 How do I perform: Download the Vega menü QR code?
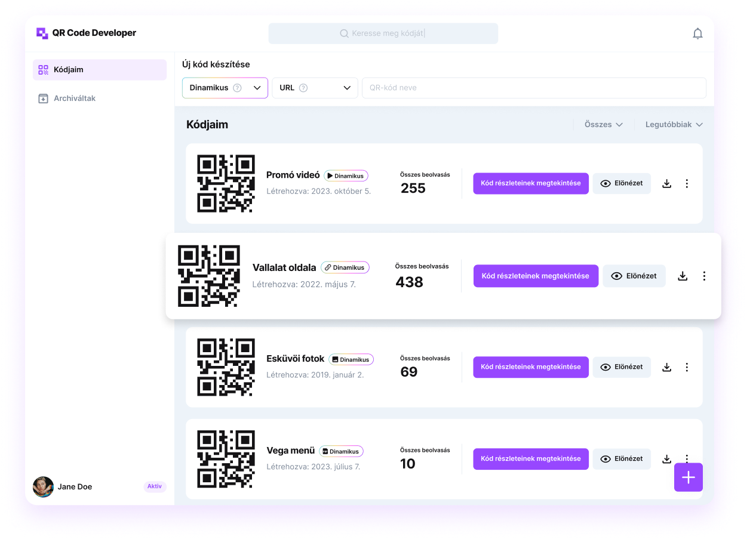[x=667, y=459]
